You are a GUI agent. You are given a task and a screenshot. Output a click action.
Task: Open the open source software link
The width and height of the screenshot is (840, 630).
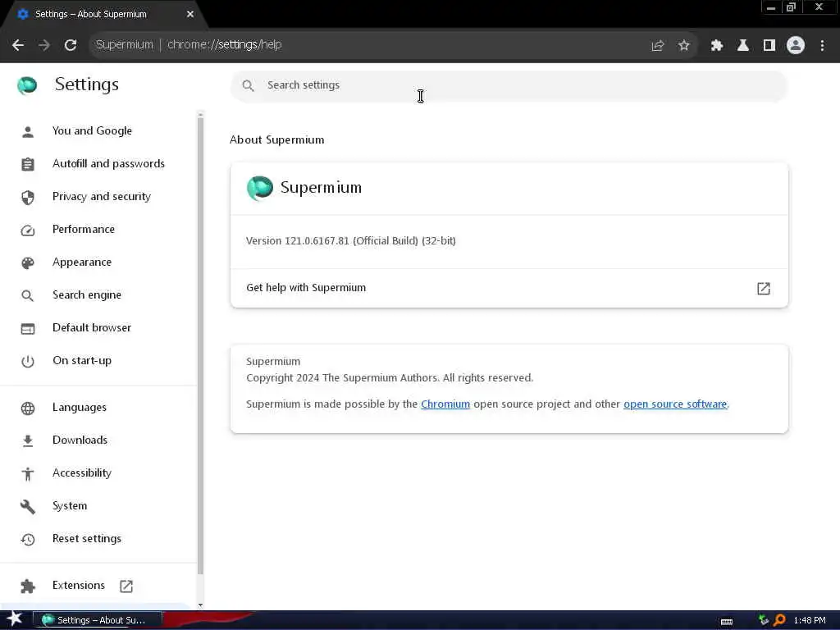click(x=675, y=404)
